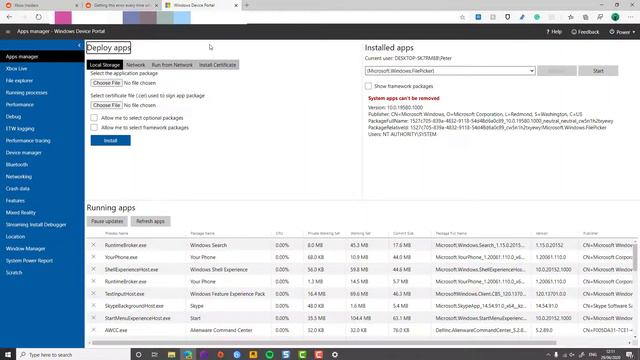Kill YourPhone.exe process with X icon
Viewport: 640px width, 360px height.
click(93, 257)
